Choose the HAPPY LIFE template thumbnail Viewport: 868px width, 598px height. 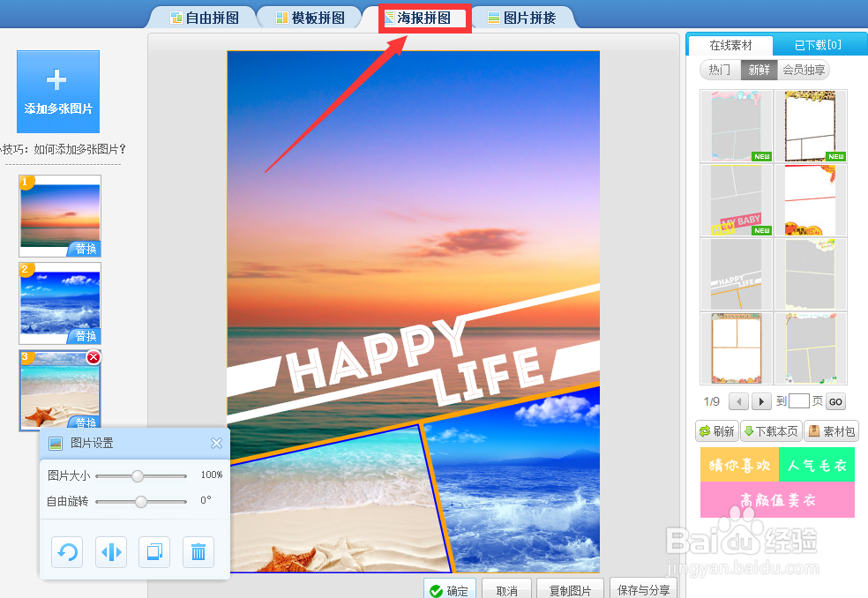737,274
